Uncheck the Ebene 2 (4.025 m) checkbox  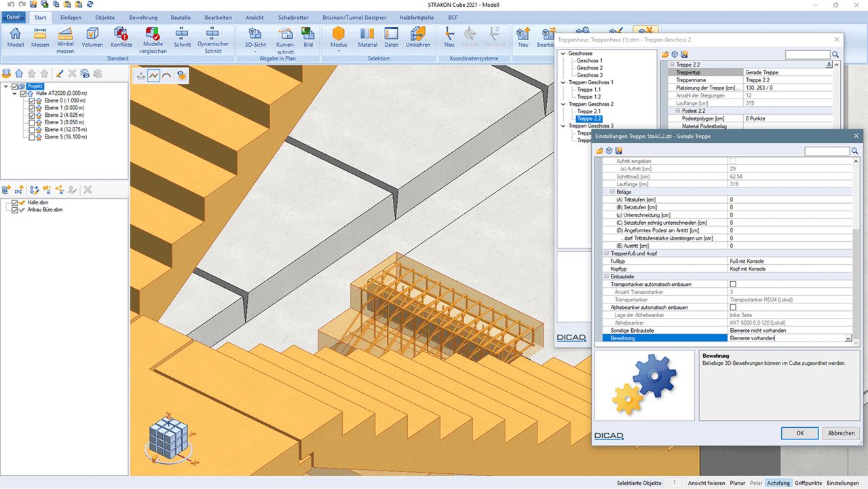32,115
